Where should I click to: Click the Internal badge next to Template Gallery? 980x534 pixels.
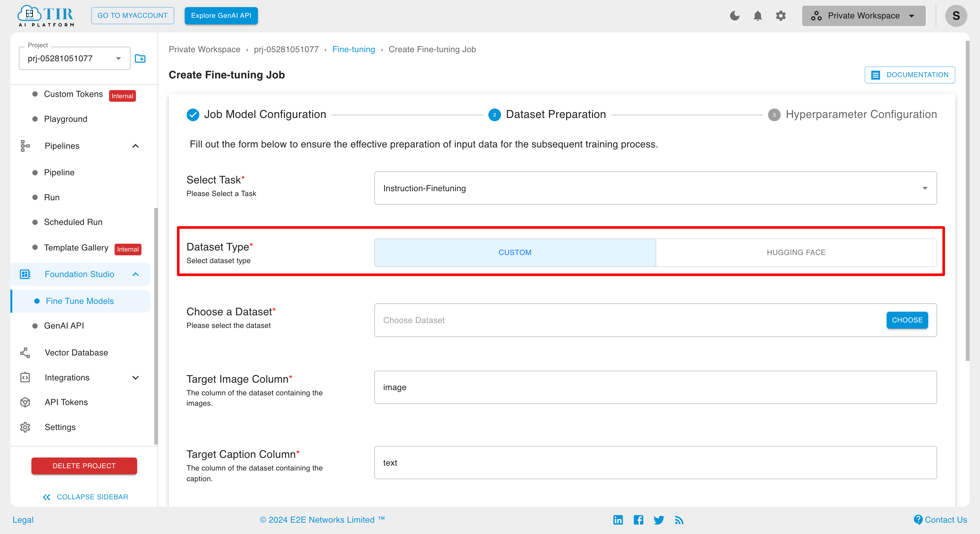[x=127, y=249]
